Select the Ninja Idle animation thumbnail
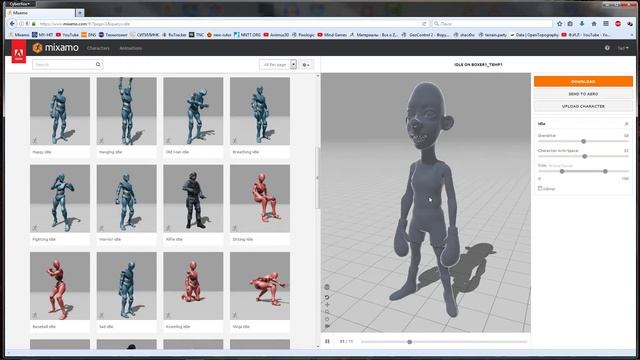Image resolution: width=640 pixels, height=360 pixels. click(x=260, y=286)
